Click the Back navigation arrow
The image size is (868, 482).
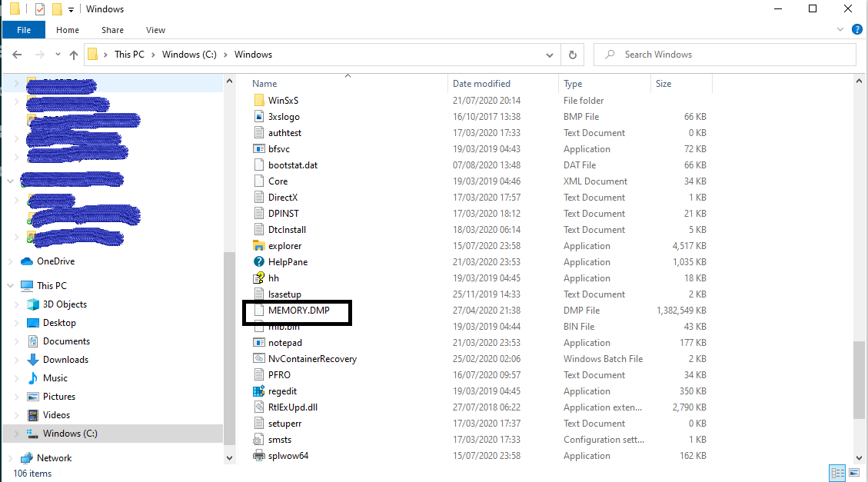click(17, 55)
